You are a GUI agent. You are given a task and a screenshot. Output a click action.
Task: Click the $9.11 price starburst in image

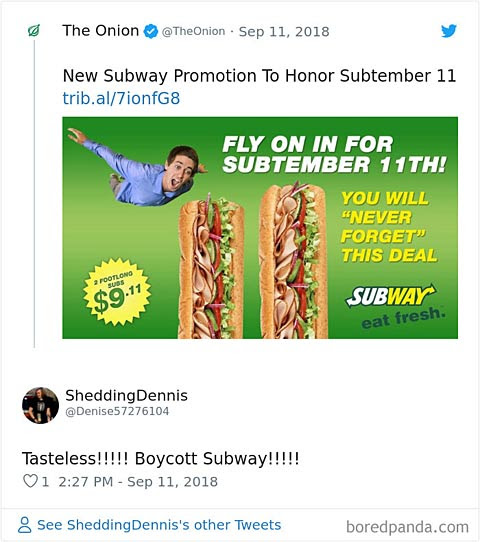117,292
